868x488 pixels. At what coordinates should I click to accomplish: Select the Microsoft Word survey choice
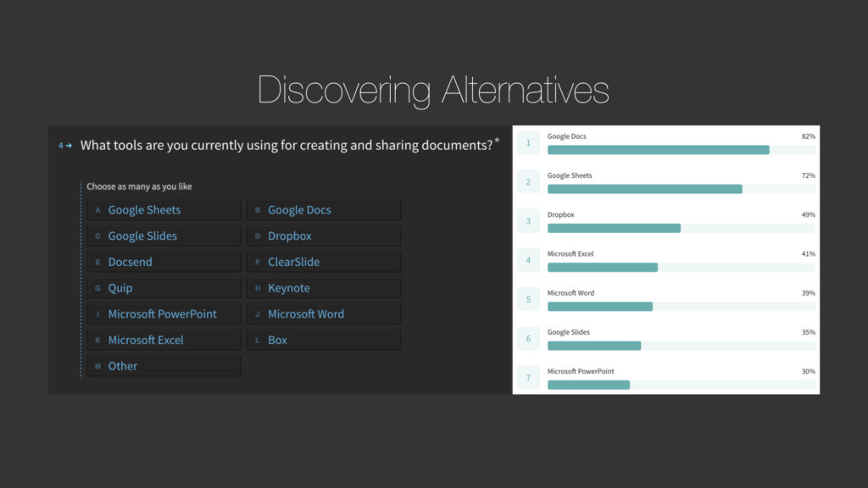click(324, 314)
